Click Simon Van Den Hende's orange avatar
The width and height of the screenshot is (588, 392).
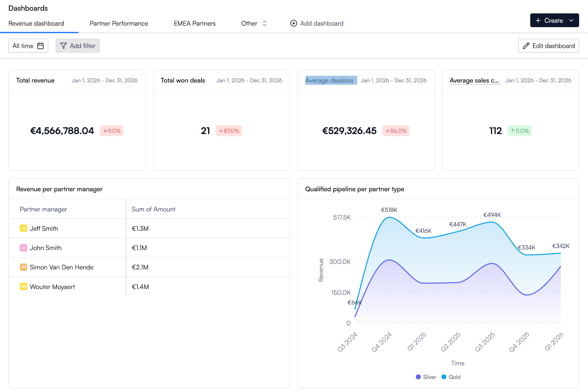point(23,267)
